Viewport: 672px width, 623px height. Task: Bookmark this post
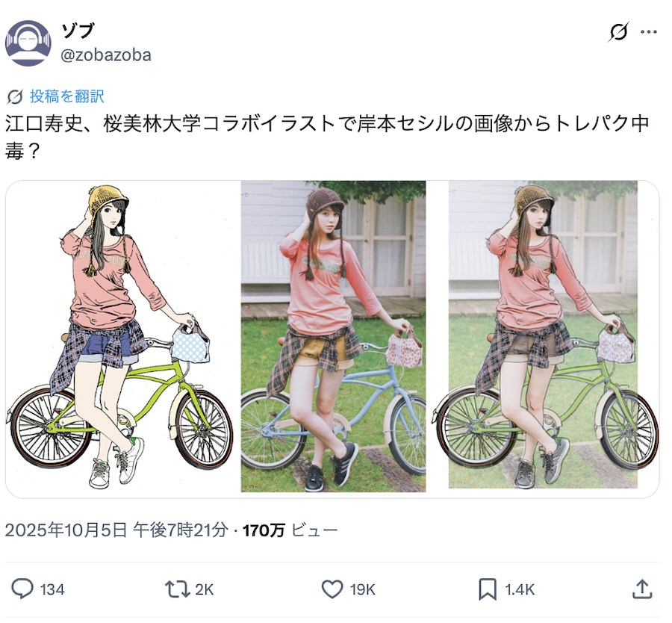(x=488, y=589)
